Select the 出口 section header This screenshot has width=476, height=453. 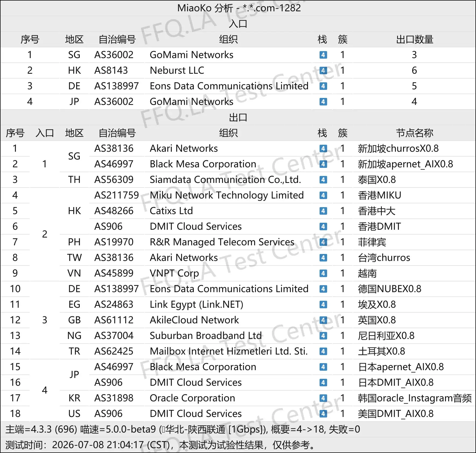tap(238, 117)
